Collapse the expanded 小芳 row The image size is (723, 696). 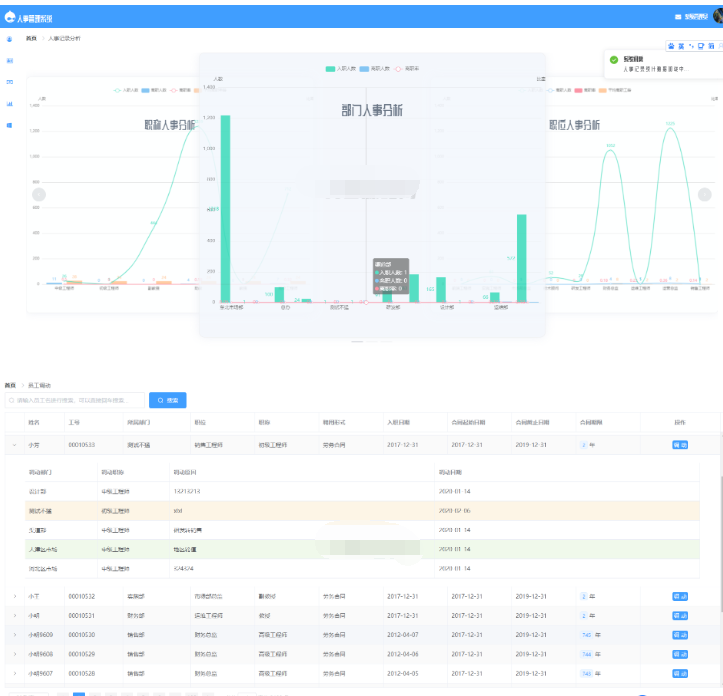(x=14, y=445)
